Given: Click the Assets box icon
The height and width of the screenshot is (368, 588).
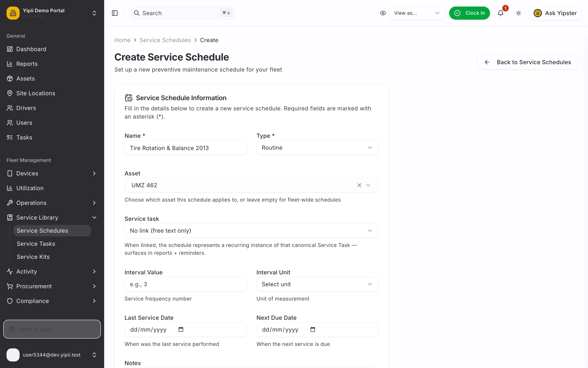Looking at the screenshot, I should tap(10, 79).
